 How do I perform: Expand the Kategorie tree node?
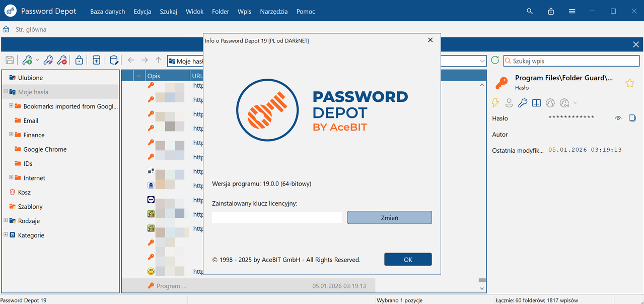click(6, 235)
